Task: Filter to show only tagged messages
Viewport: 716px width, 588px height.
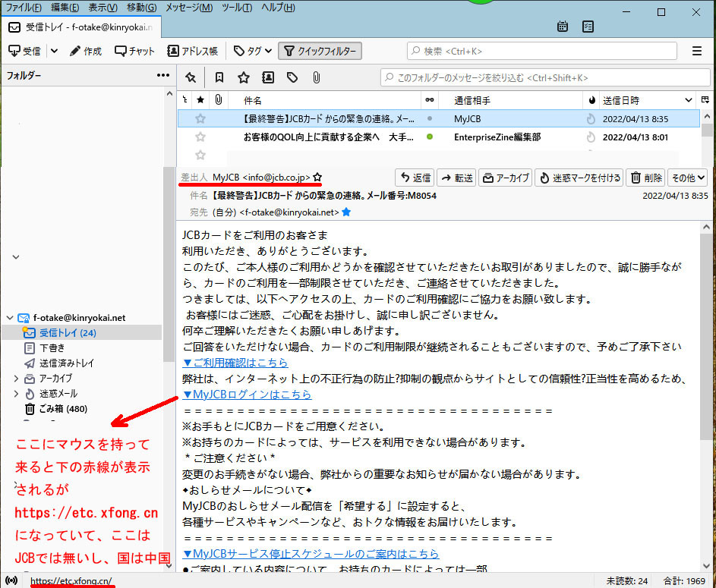Action: (x=292, y=77)
